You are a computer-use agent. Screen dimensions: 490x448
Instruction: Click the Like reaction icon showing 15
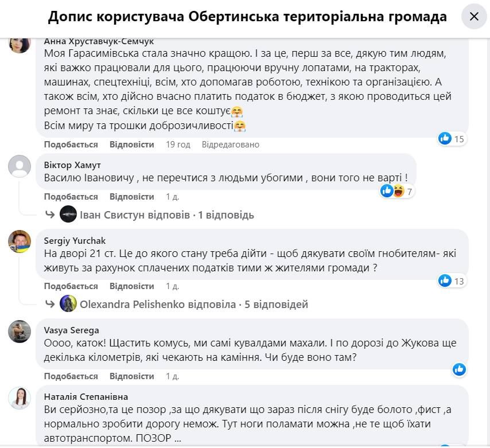[445, 138]
